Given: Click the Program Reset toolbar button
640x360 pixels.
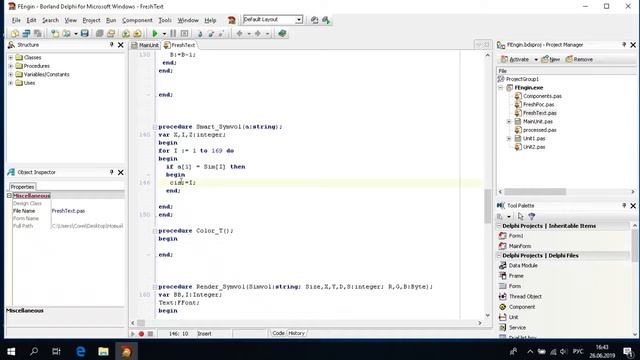Looking at the screenshot, I should click(x=184, y=33).
